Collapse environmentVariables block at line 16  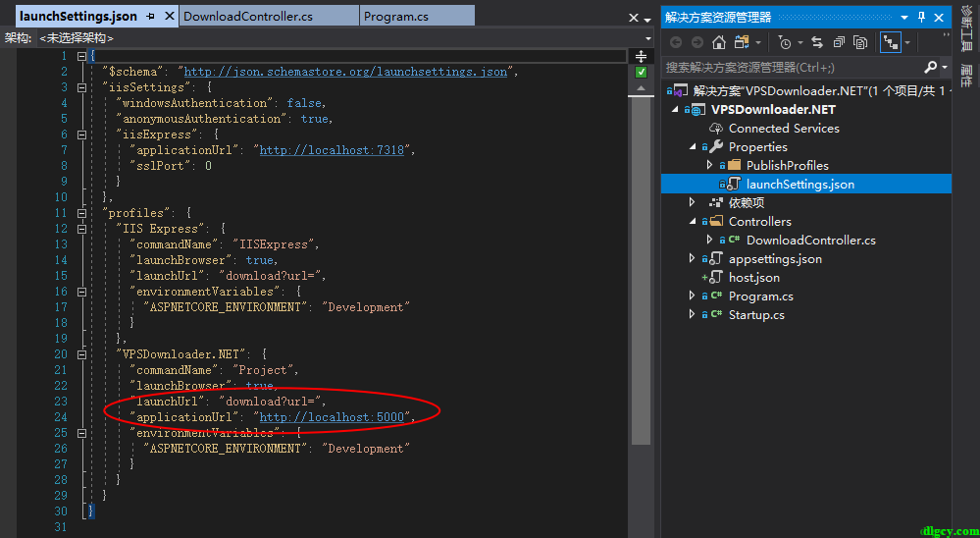81,292
